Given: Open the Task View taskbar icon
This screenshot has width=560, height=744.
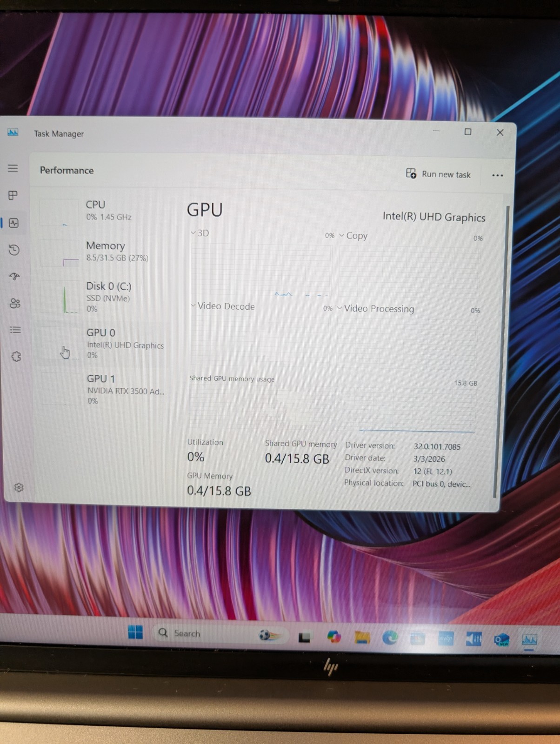Looking at the screenshot, I should tap(304, 637).
